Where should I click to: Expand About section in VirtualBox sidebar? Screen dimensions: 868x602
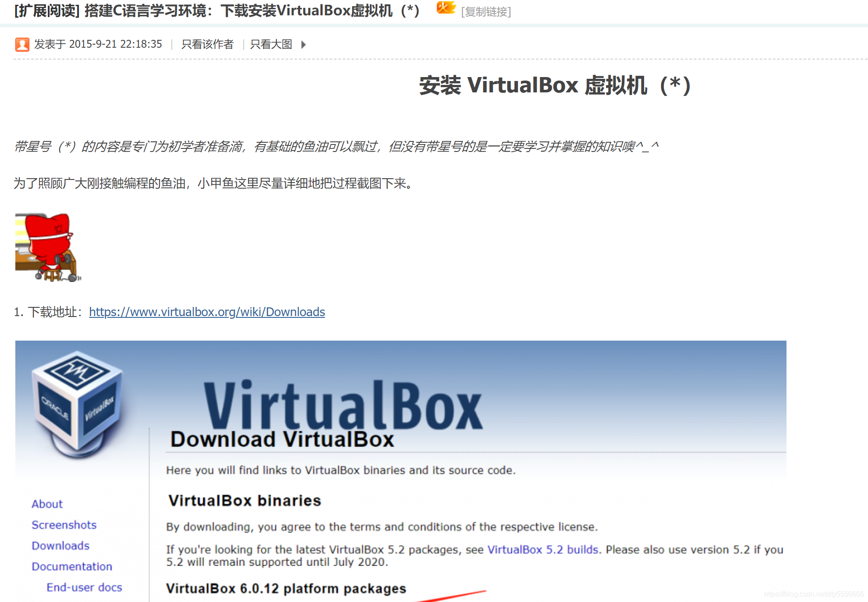(x=47, y=503)
